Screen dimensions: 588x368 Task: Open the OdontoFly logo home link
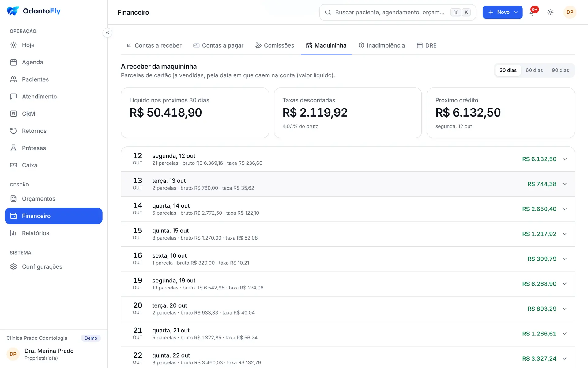[x=34, y=11]
